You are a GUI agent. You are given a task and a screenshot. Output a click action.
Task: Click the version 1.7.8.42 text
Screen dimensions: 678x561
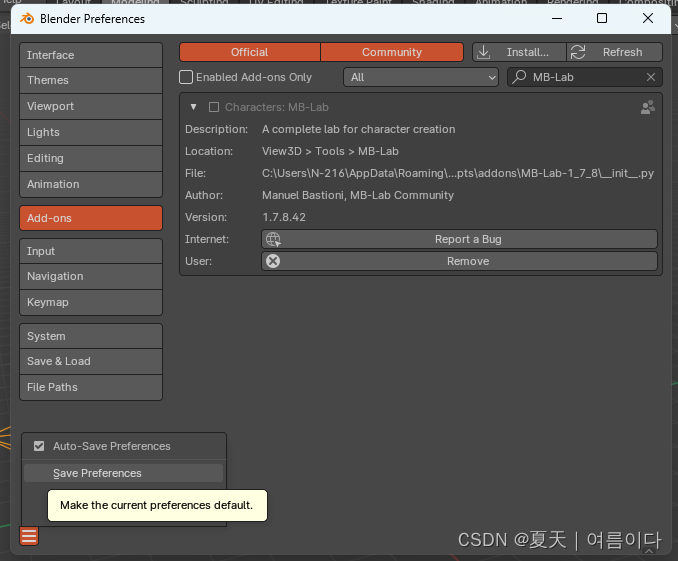[x=284, y=217]
